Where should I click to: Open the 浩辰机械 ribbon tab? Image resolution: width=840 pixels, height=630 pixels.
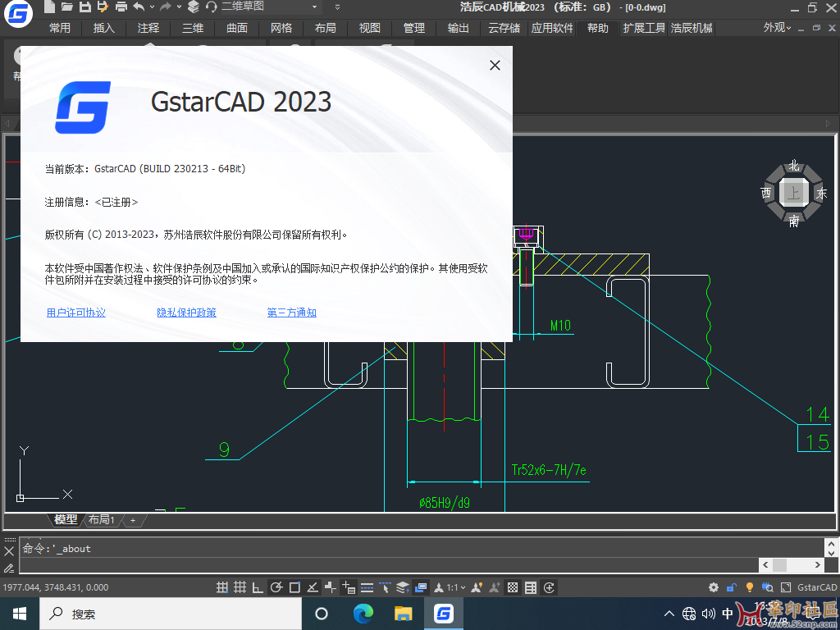(x=692, y=28)
